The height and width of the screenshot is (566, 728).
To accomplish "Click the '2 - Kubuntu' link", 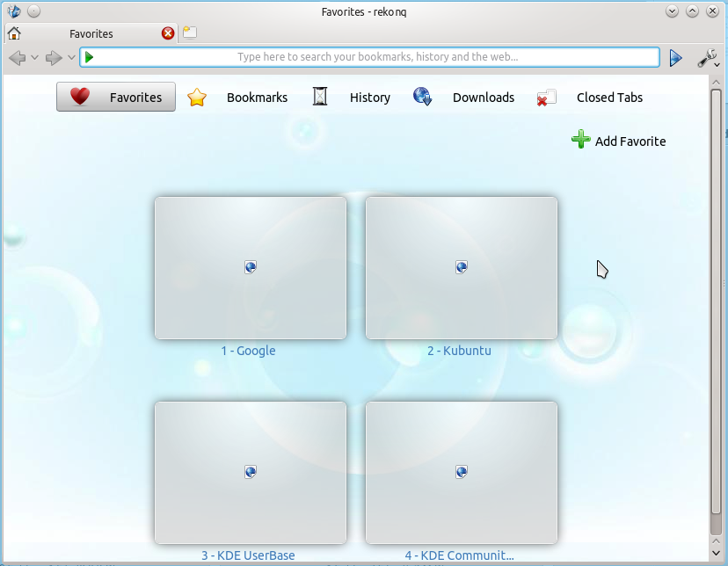I will (x=459, y=351).
